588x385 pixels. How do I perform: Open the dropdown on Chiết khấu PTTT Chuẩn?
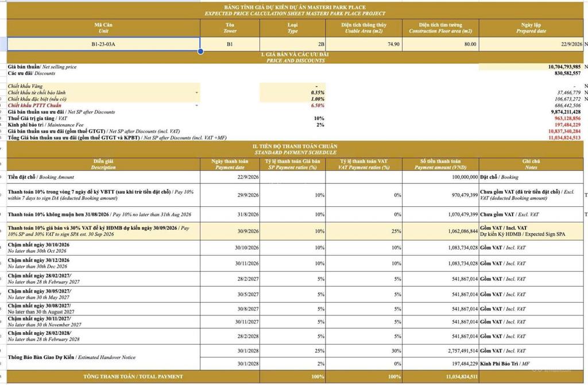(197, 105)
